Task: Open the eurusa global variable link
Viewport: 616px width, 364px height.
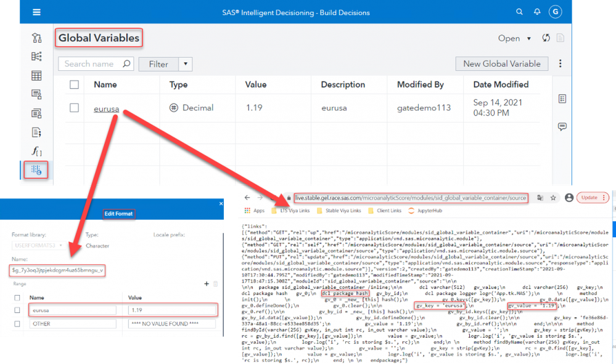Action: [107, 109]
